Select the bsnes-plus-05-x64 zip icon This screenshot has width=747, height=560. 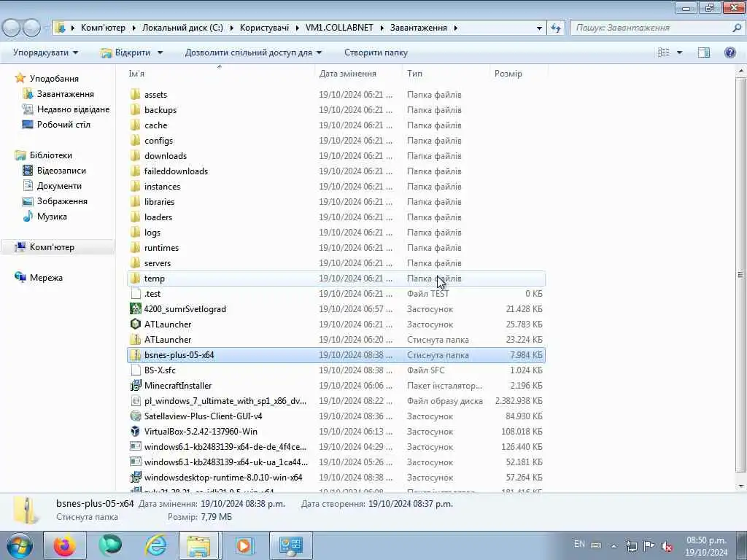click(x=135, y=355)
